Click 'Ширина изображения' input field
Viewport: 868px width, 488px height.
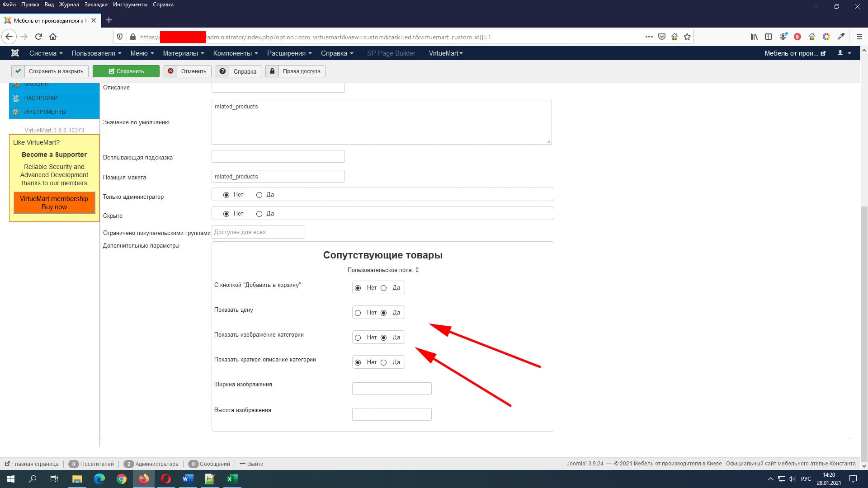(x=392, y=389)
